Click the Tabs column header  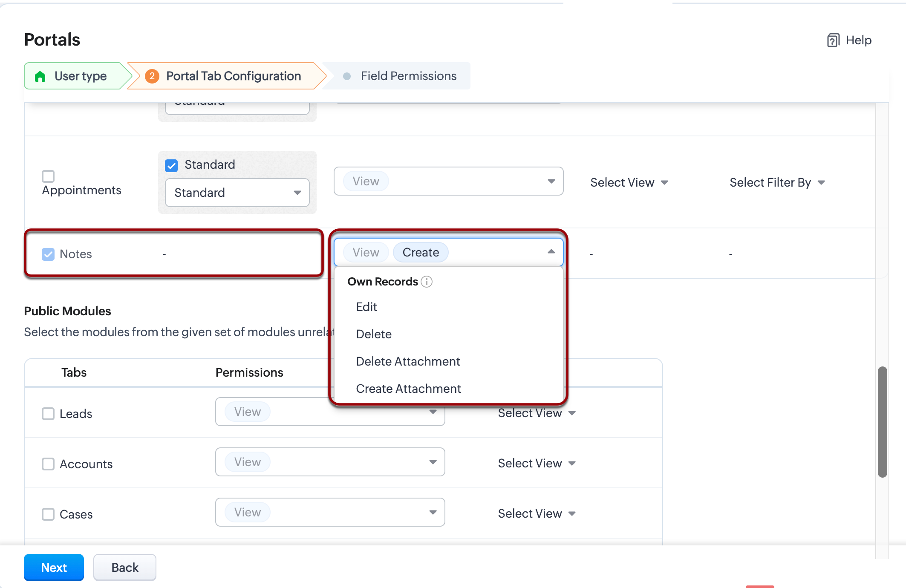pos(74,372)
